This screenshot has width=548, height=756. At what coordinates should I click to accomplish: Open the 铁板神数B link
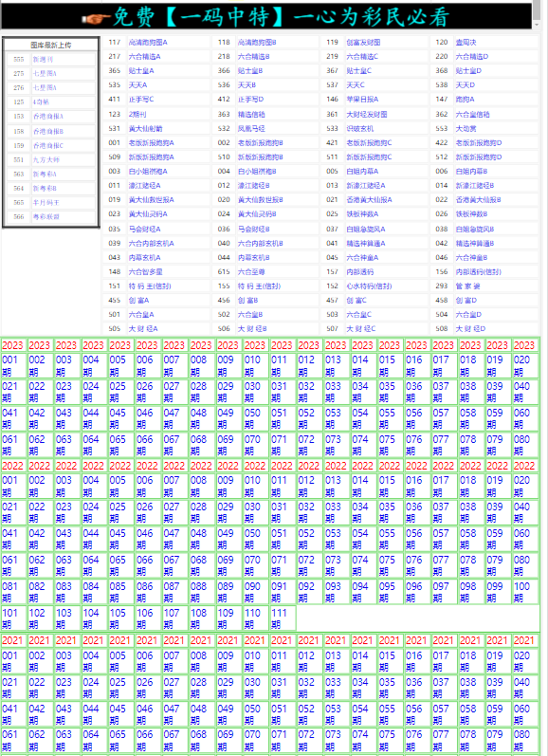coord(471,214)
